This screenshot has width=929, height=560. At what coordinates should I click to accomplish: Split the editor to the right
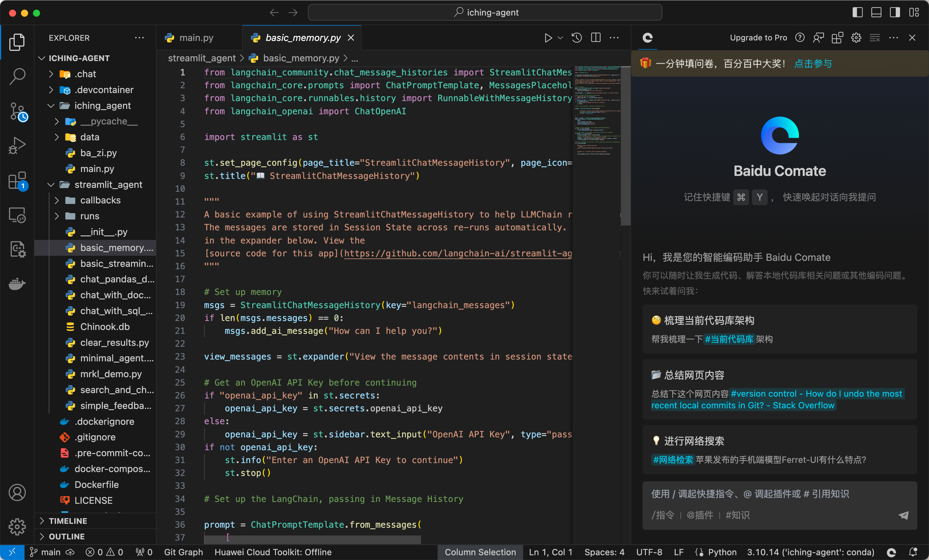596,38
